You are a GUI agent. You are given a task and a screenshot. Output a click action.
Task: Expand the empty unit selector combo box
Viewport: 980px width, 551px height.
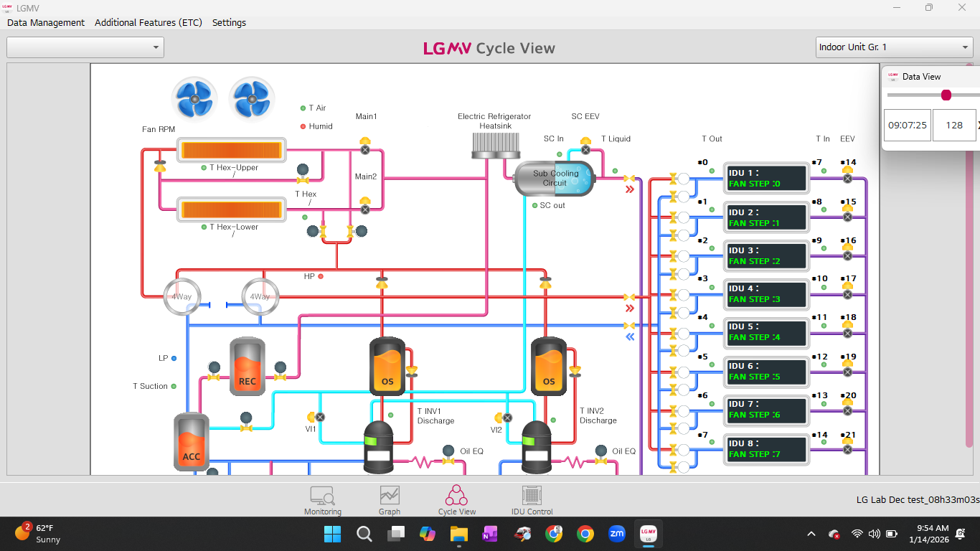(x=85, y=47)
